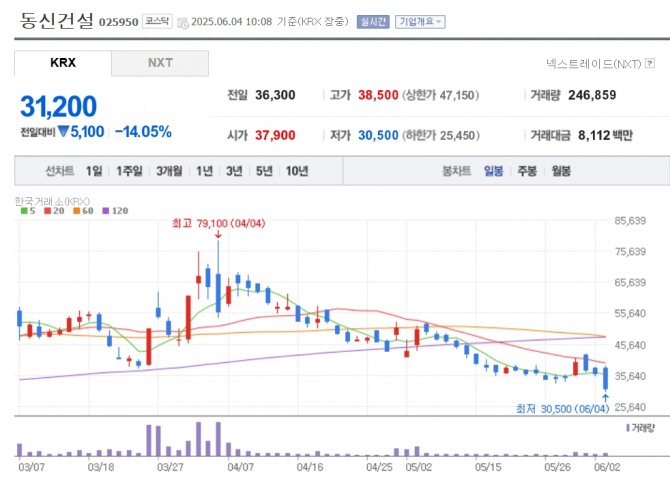Click the 코스닥 market badge
Image resolution: width=670 pixels, height=485 pixels.
[x=156, y=21]
